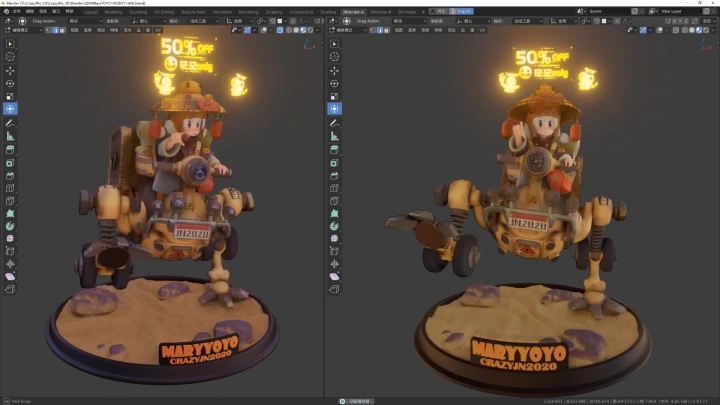Select the Poly Build tool in left viewport
Screen dimensions: 720x405
tap(10, 214)
